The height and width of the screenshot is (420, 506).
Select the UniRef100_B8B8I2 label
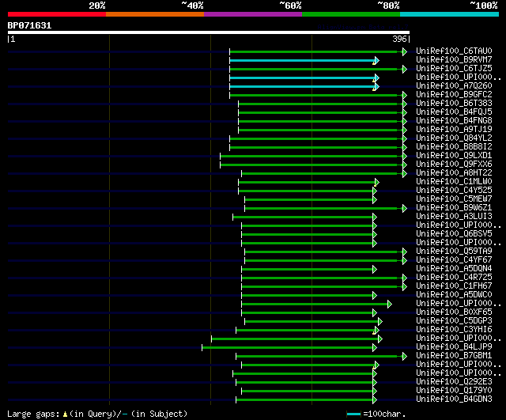pyautogui.click(x=454, y=147)
